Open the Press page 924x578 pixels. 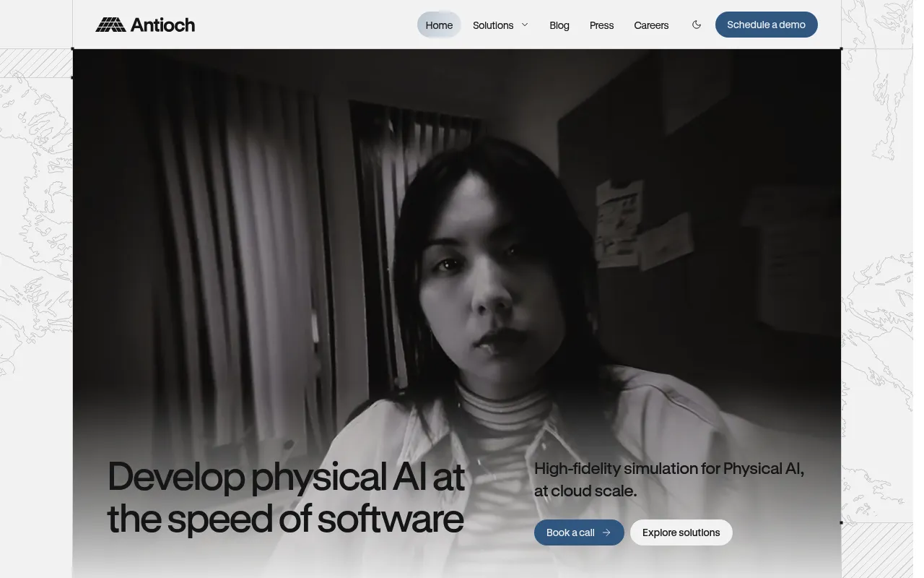pyautogui.click(x=601, y=25)
